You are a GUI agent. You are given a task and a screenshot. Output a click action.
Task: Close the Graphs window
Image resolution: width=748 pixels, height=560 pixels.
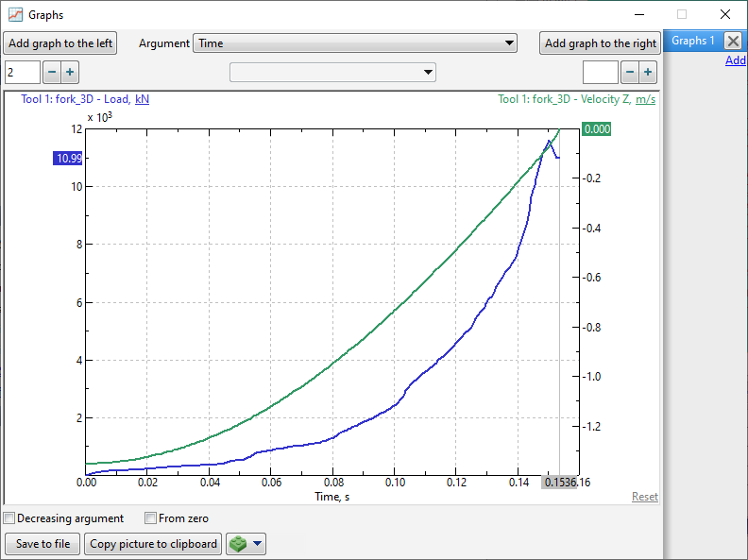tap(724, 15)
